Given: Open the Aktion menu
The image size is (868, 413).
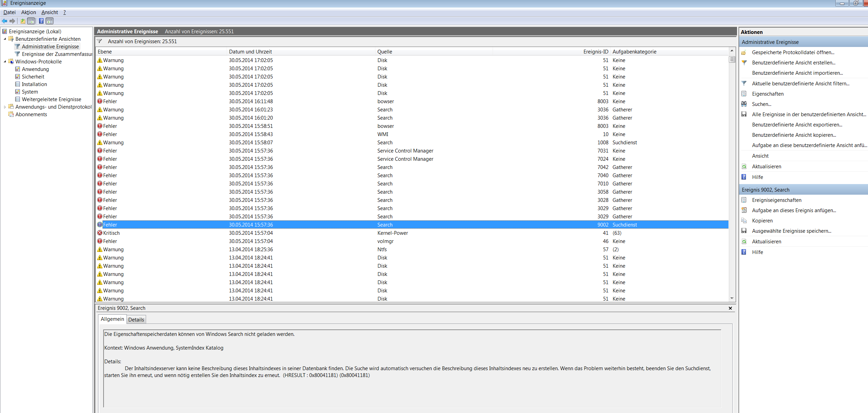Looking at the screenshot, I should pyautogui.click(x=28, y=12).
